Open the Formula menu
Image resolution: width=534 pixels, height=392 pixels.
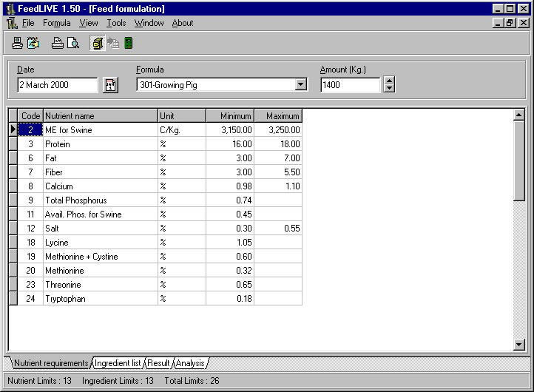click(x=56, y=23)
